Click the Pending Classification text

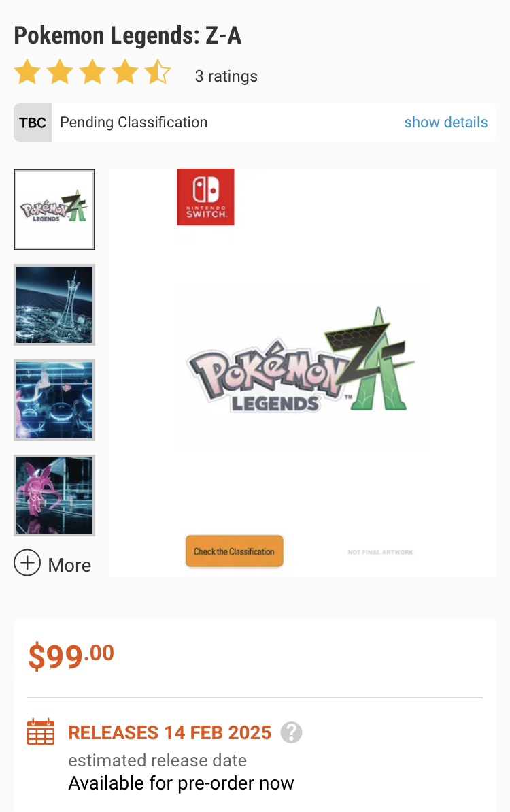[133, 123]
